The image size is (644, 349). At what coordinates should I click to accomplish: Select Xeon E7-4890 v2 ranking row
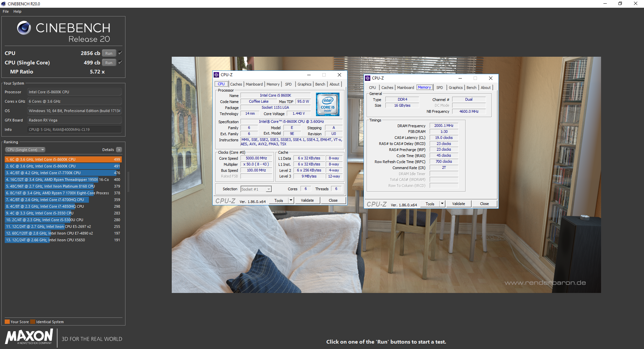tap(63, 233)
